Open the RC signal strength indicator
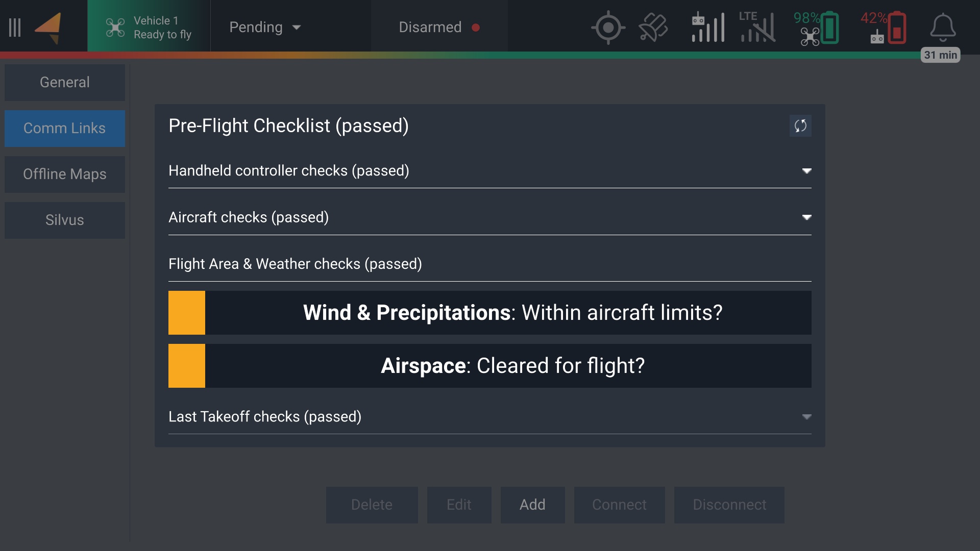The width and height of the screenshot is (980, 551). coord(708,28)
